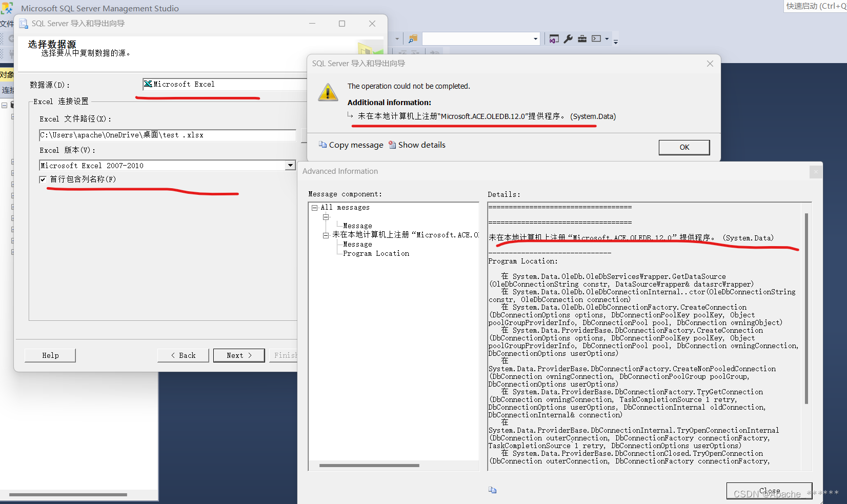847x504 pixels.
Task: Open the Excel 版本 dropdown list
Action: pos(290,165)
